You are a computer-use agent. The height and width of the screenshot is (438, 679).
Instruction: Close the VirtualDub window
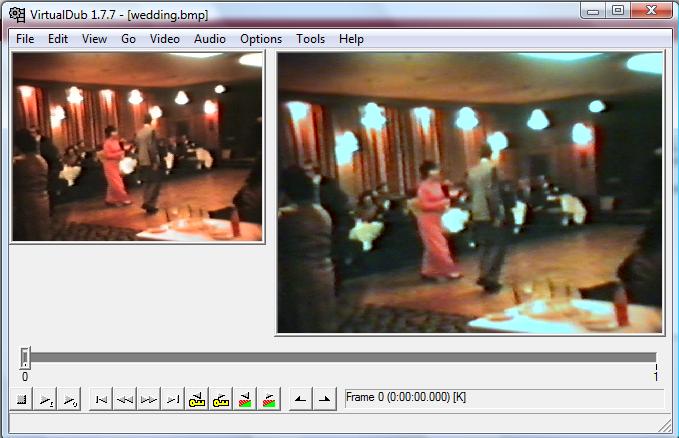tap(651, 10)
